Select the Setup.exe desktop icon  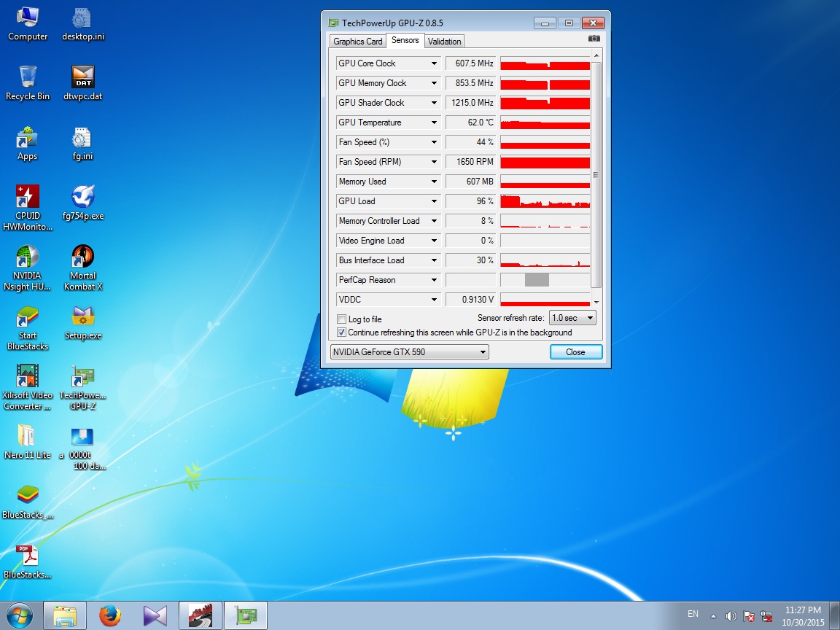pyautogui.click(x=83, y=323)
